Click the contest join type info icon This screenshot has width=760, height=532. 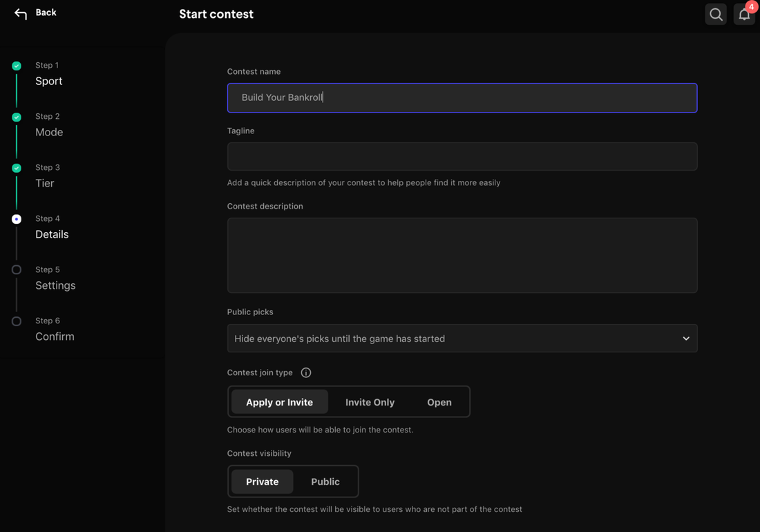[x=306, y=373]
